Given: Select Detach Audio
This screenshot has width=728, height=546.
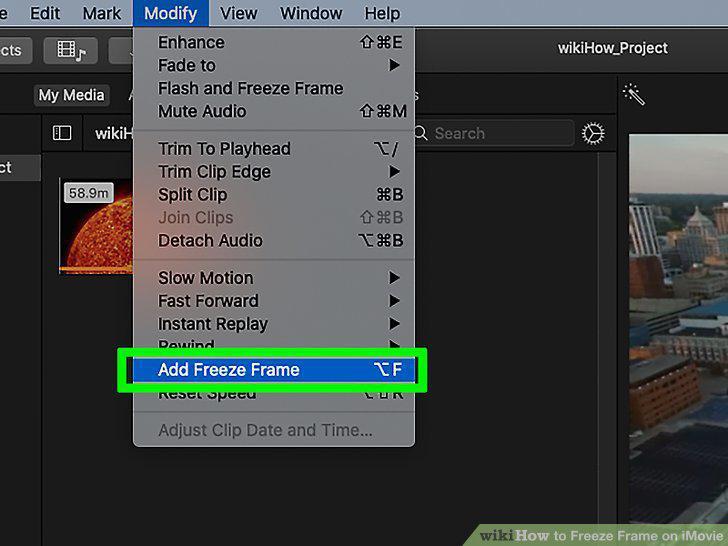Looking at the screenshot, I should [x=274, y=240].
